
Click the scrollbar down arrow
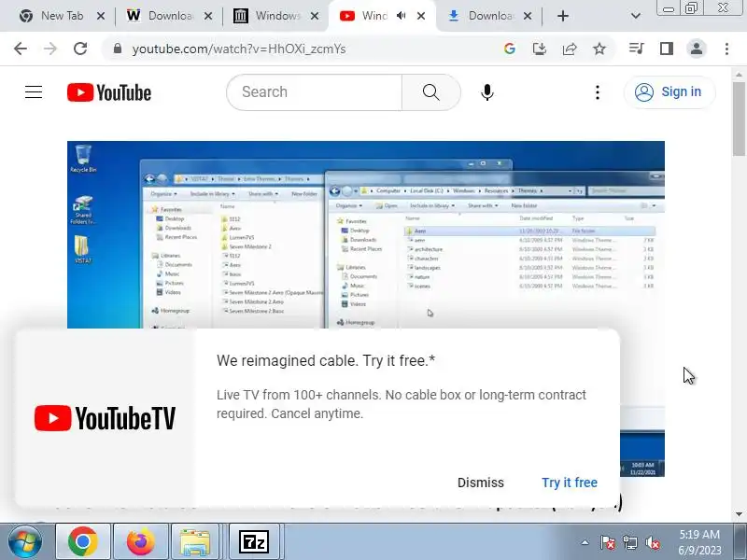[x=739, y=514]
